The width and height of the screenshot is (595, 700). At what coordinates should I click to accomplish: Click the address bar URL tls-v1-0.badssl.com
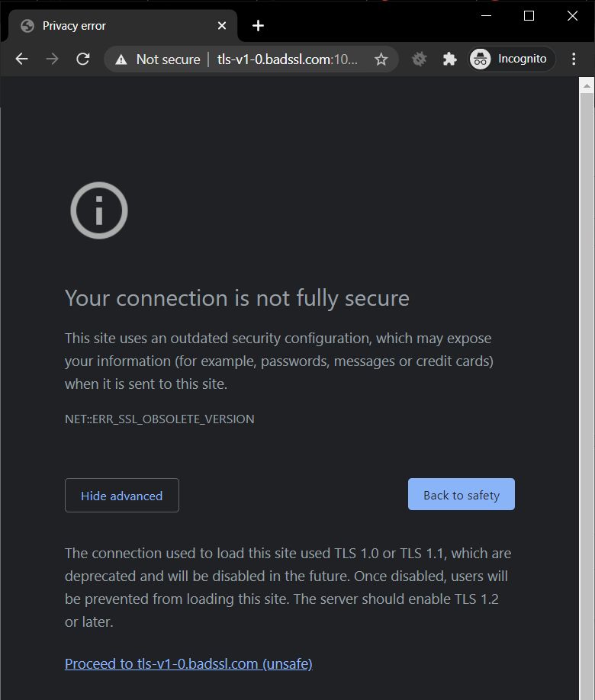(288, 59)
